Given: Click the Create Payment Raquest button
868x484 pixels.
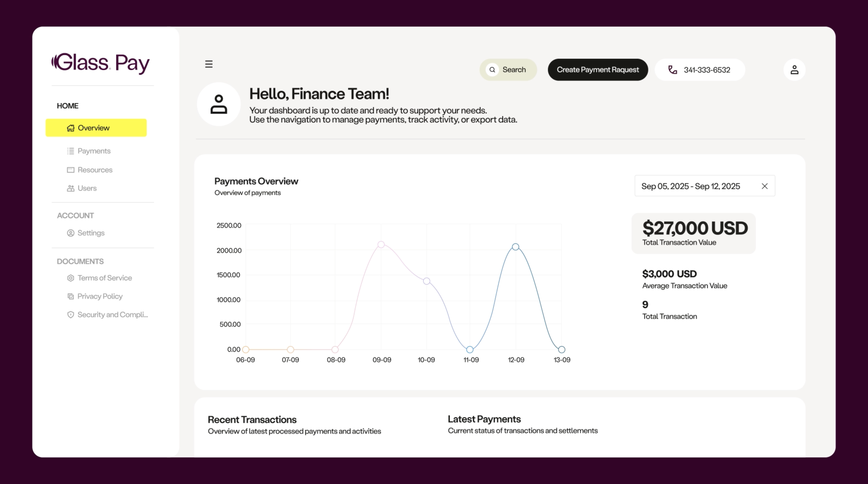Looking at the screenshot, I should pyautogui.click(x=598, y=69).
